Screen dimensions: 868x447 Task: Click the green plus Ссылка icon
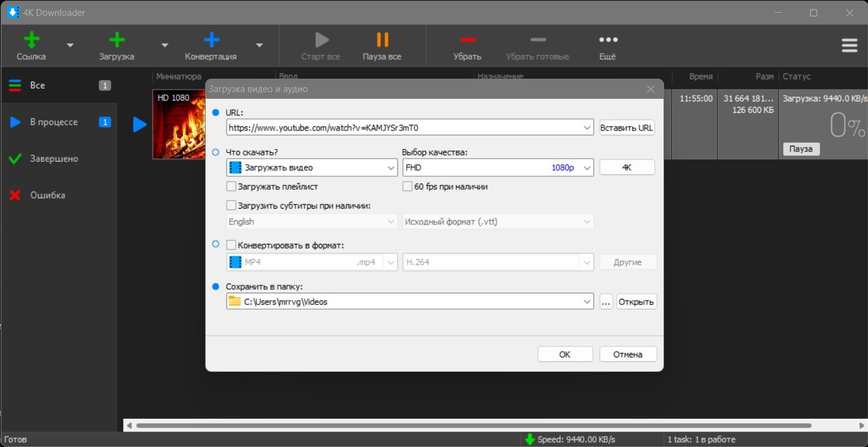tap(31, 40)
